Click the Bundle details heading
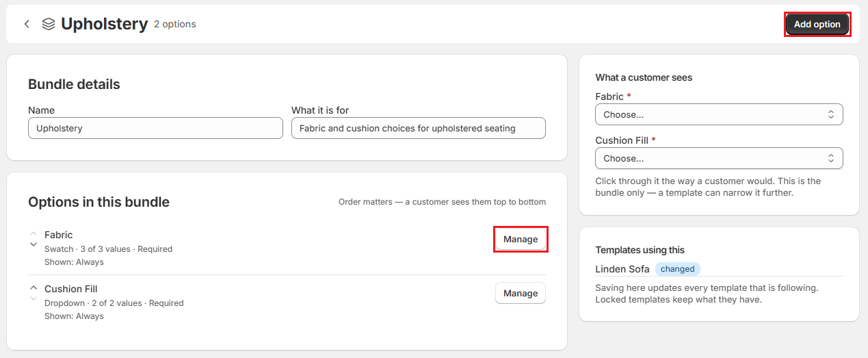 click(x=74, y=84)
